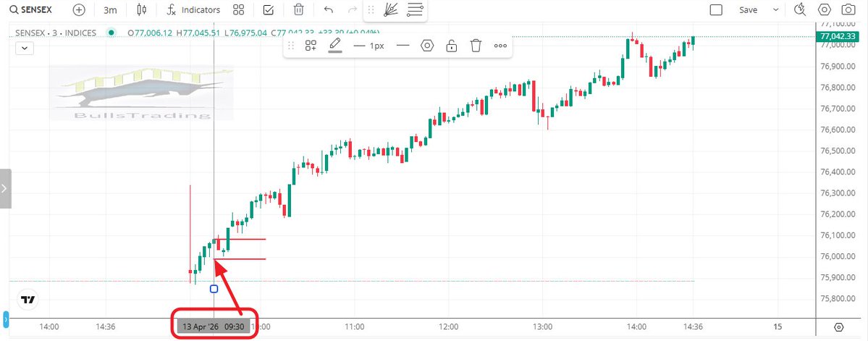Delete selected drawing via floating trash icon
The width and height of the screenshot is (868, 341).
(476, 46)
